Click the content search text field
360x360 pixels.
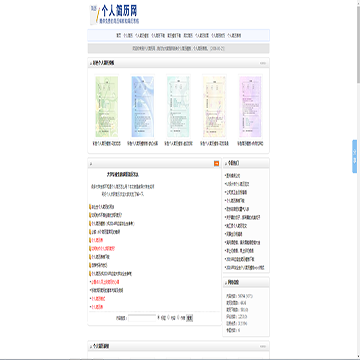pos(142,318)
